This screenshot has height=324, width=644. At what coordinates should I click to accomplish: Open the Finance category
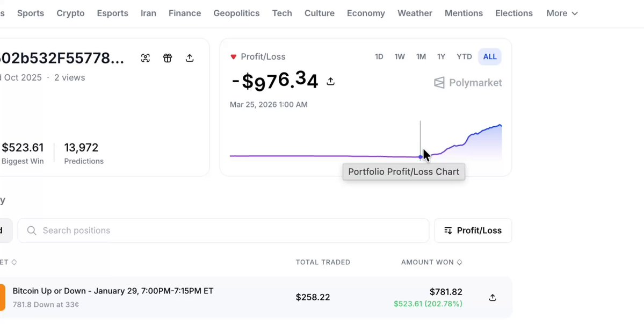coord(185,13)
